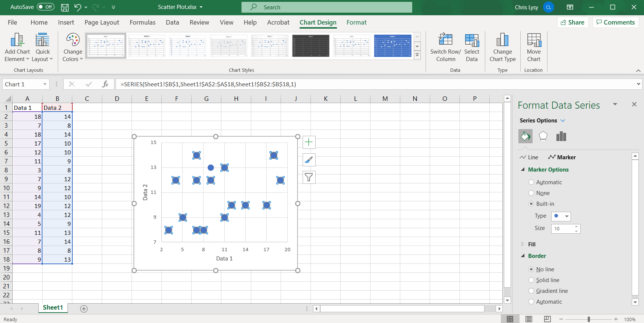Select Fill & Line paint bucket tab
Screen dimensions: 644x323
coord(525,136)
